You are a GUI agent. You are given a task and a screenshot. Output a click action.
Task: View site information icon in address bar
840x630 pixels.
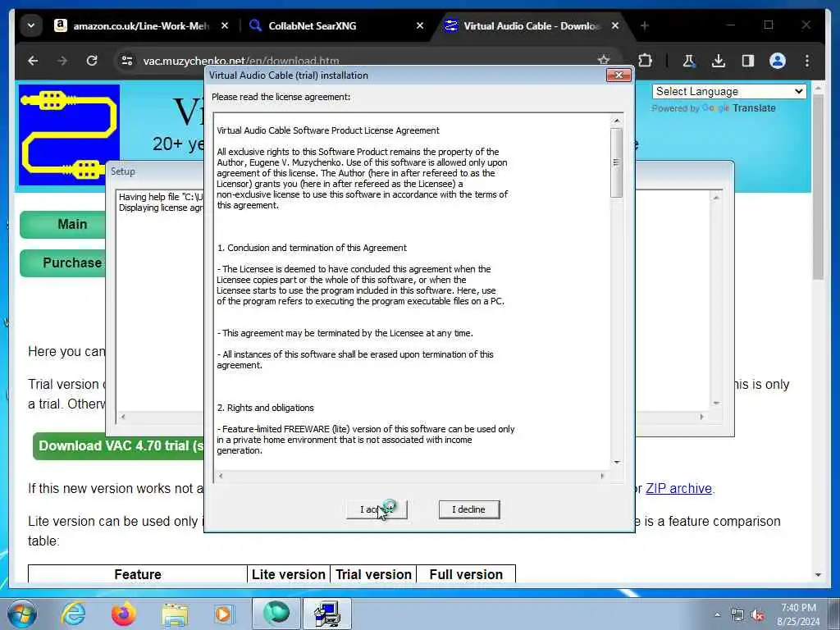tap(127, 61)
